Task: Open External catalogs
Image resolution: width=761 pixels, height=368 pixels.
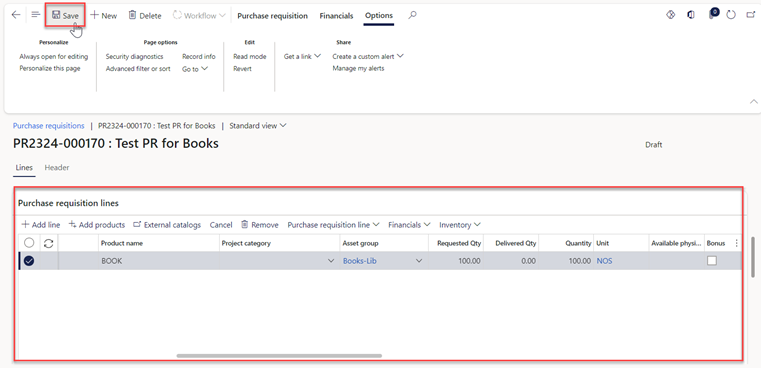Action: click(166, 225)
